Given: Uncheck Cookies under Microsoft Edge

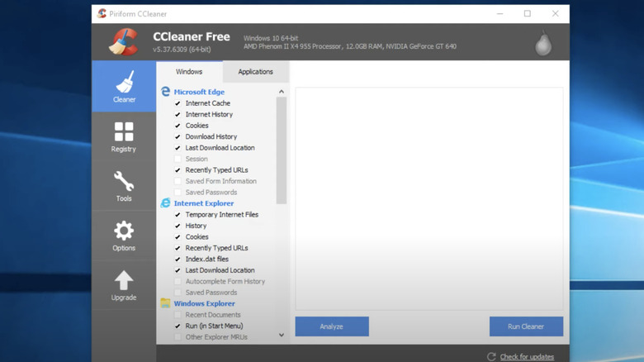Looking at the screenshot, I should [x=178, y=126].
